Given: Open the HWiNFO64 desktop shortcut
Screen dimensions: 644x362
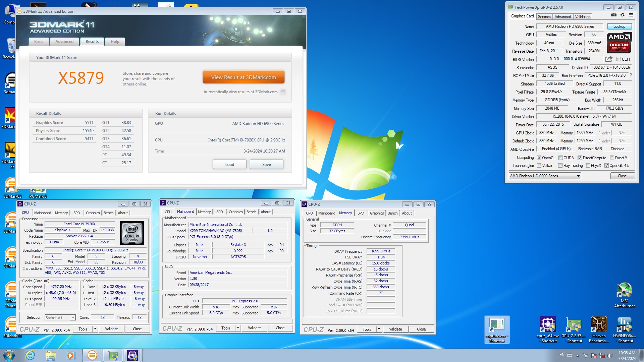Looking at the screenshot, I should (x=624, y=330).
